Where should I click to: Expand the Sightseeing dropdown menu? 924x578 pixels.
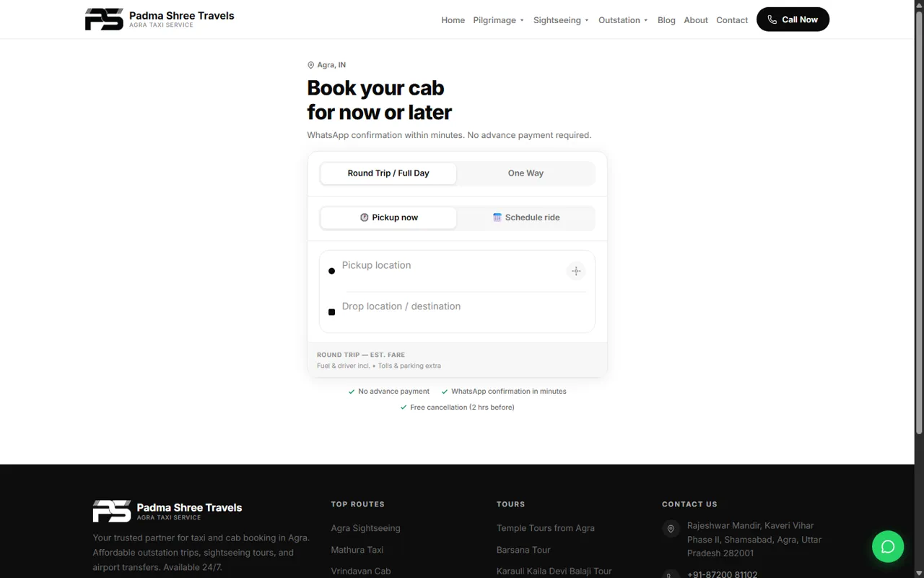pyautogui.click(x=561, y=20)
